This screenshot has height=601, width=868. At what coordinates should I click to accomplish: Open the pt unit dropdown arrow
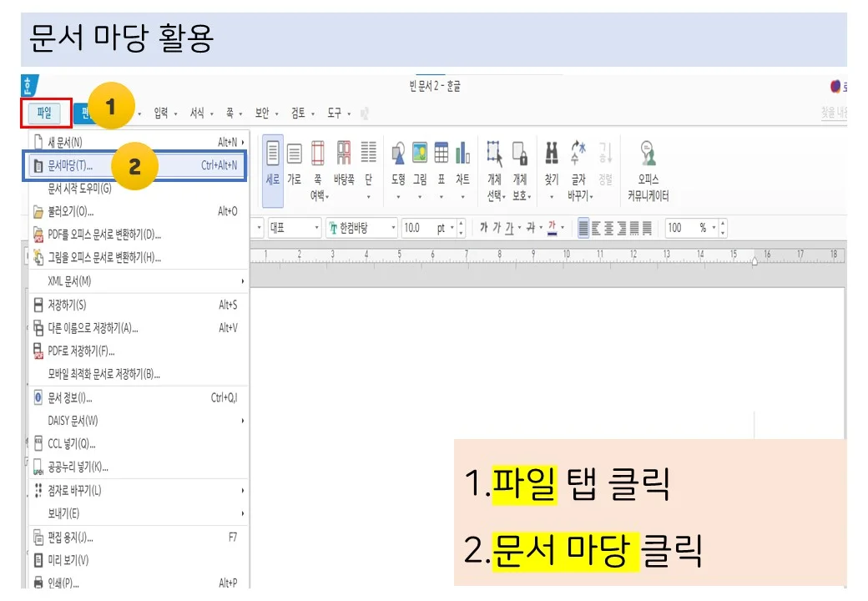click(x=452, y=228)
